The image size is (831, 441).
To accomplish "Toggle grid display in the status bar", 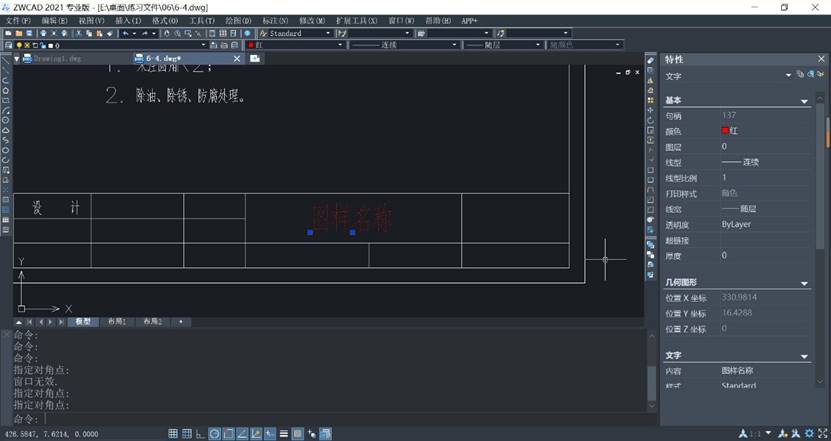I will [187, 433].
